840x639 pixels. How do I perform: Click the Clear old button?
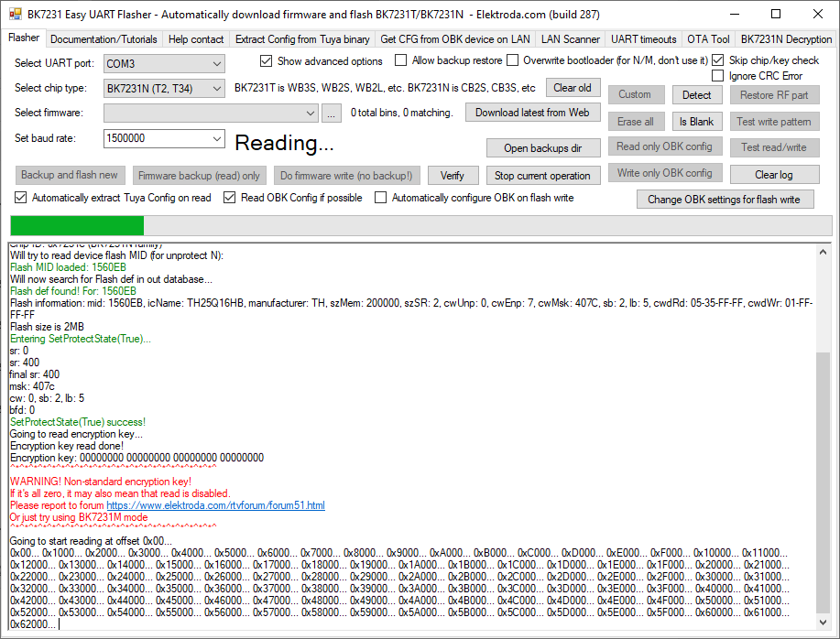point(573,88)
